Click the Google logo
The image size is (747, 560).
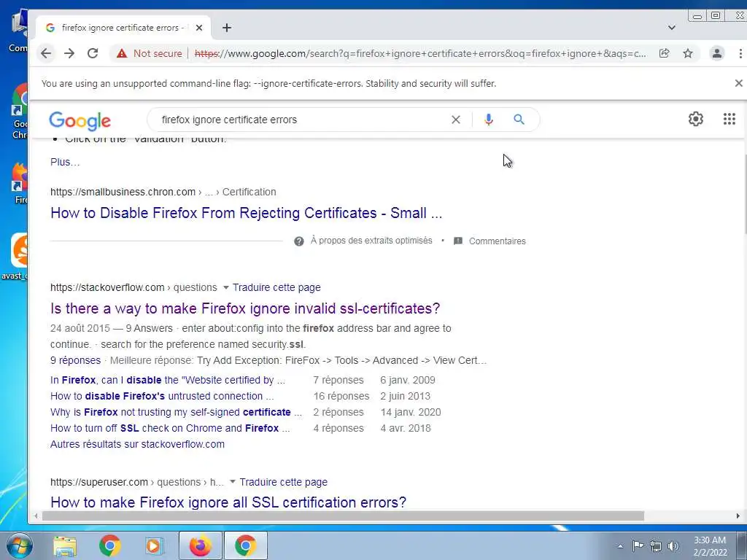[x=80, y=120]
